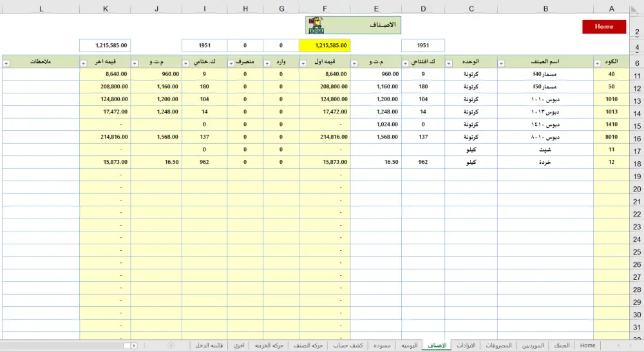Switch to the الايرادات sheet tab

point(466,346)
